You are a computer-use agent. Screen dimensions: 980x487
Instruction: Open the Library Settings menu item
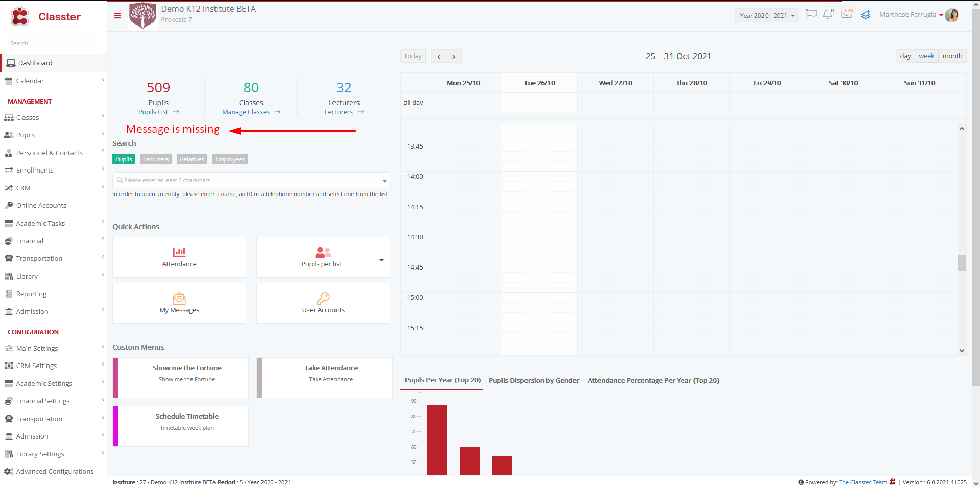tap(54, 454)
